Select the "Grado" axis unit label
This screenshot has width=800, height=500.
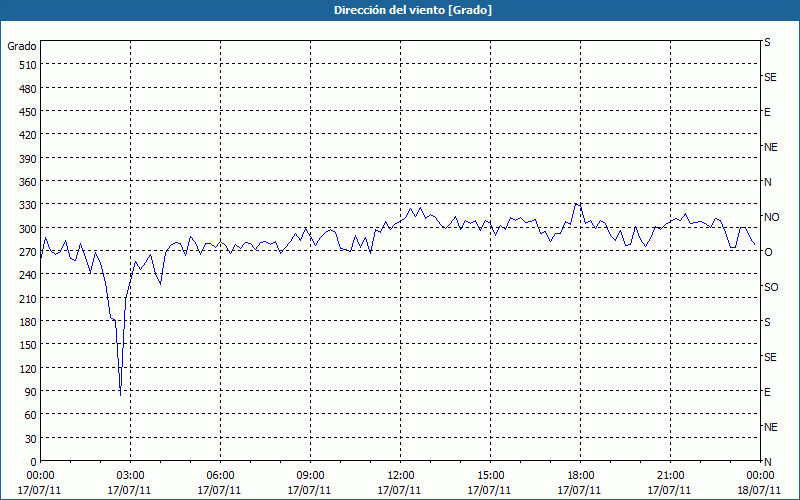pyautogui.click(x=22, y=46)
